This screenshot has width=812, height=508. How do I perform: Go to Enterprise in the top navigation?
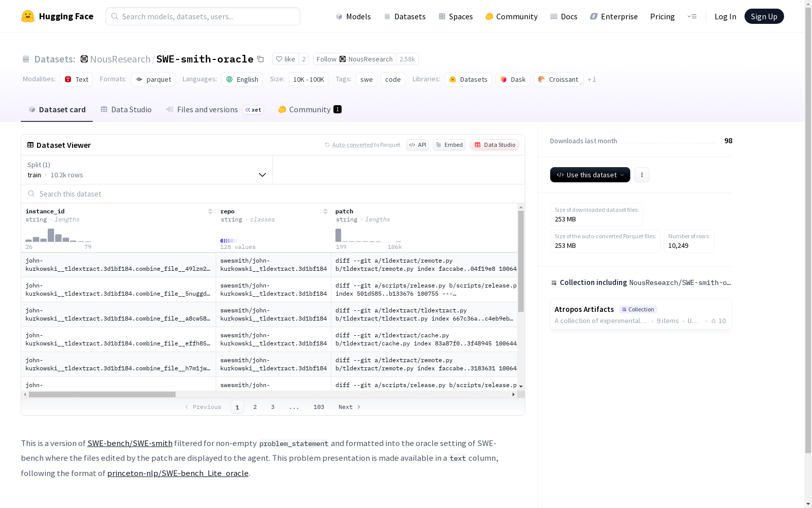[x=614, y=16]
